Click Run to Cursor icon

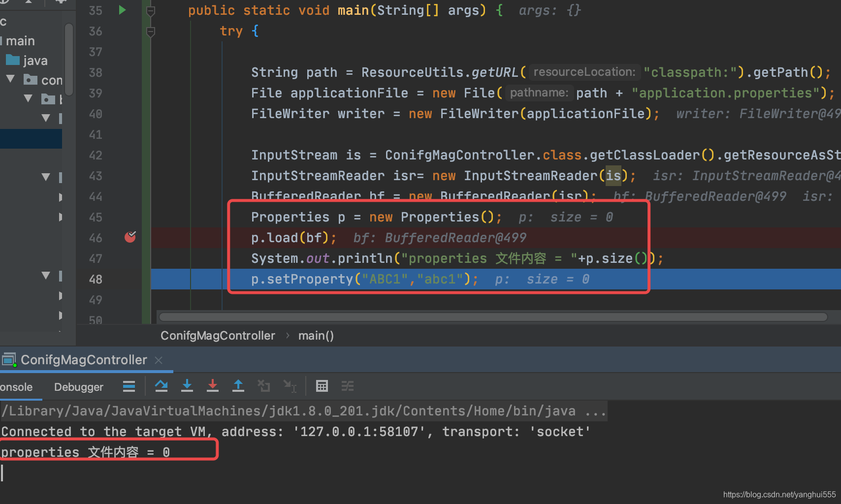(x=290, y=386)
